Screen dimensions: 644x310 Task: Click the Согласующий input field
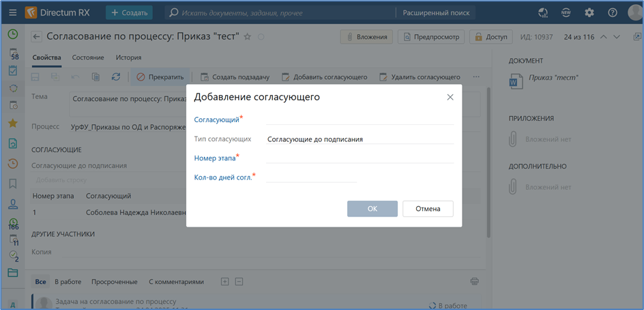[360, 119]
